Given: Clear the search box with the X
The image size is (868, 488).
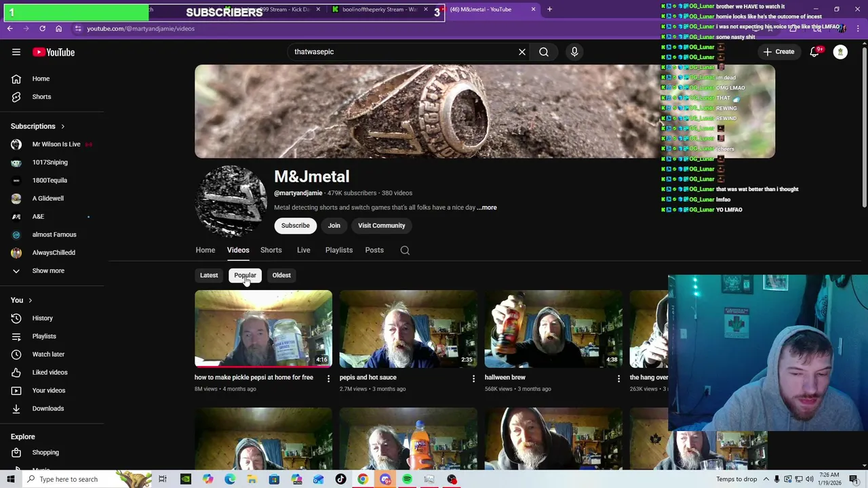Looking at the screenshot, I should click(522, 52).
